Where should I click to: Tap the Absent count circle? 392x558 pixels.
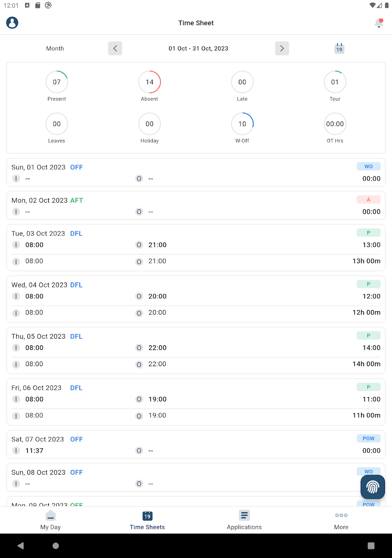(150, 82)
